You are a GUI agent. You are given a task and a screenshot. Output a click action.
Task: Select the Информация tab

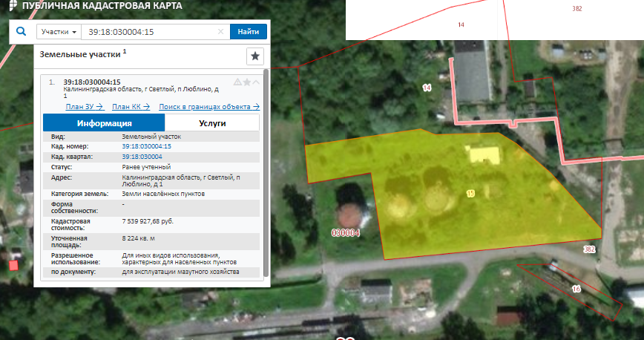click(x=104, y=123)
